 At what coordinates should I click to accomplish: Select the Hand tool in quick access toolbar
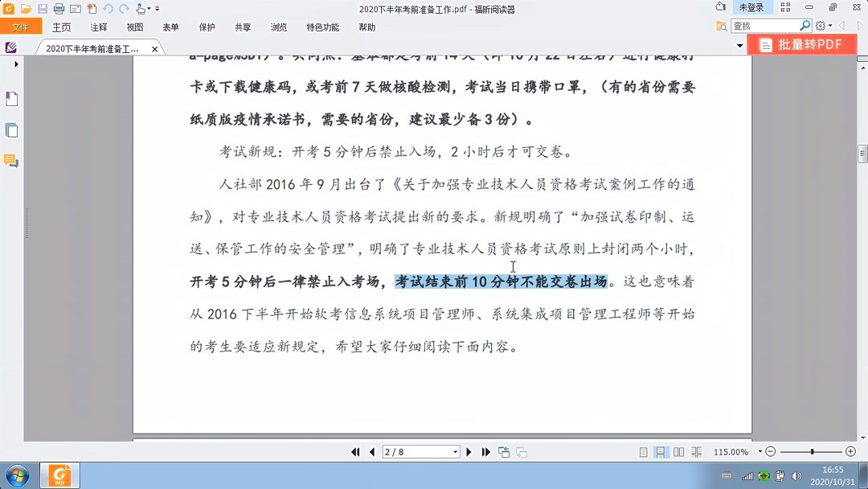point(140,8)
